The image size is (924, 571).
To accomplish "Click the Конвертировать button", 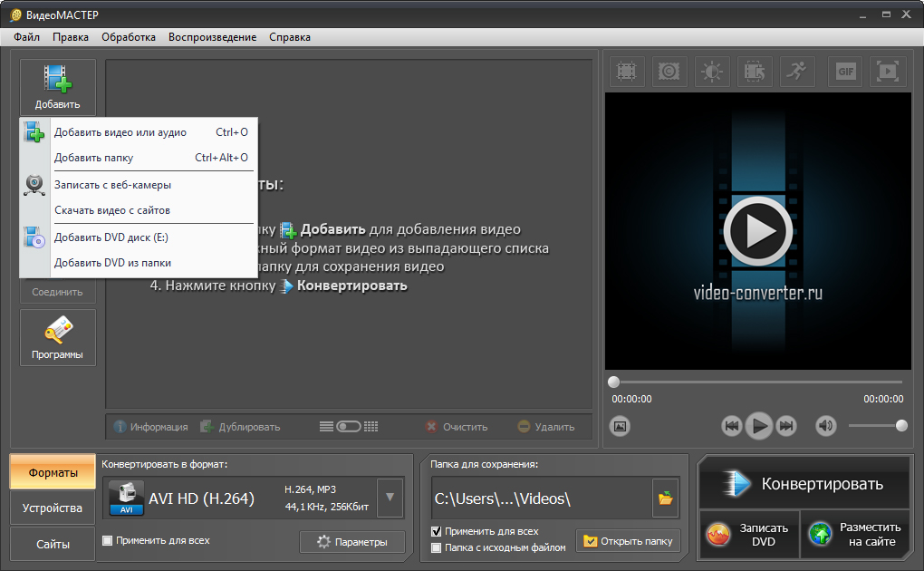I will point(804,484).
